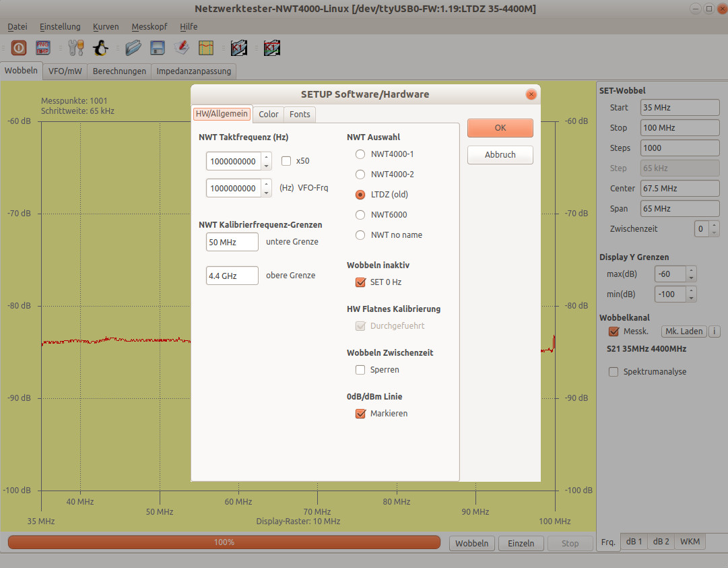The image size is (728, 568).
Task: Toggle the Spektrumanalyse checkbox
Action: tap(614, 372)
